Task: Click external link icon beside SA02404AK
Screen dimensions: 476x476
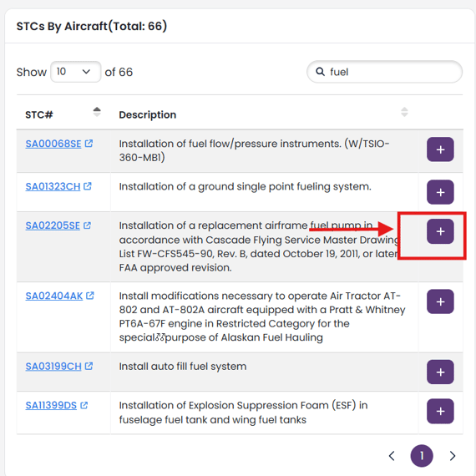Action: click(x=90, y=296)
